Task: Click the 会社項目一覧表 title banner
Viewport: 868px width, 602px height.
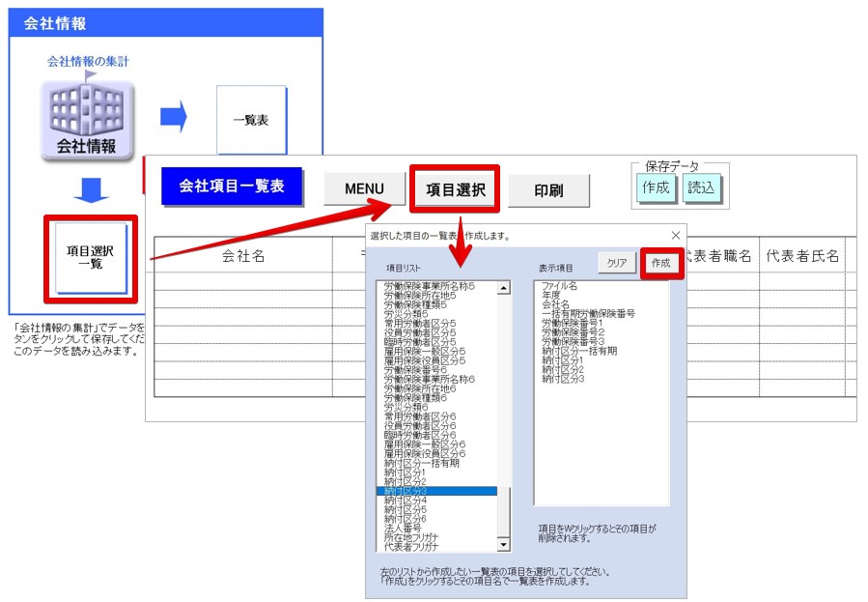Action: (232, 186)
